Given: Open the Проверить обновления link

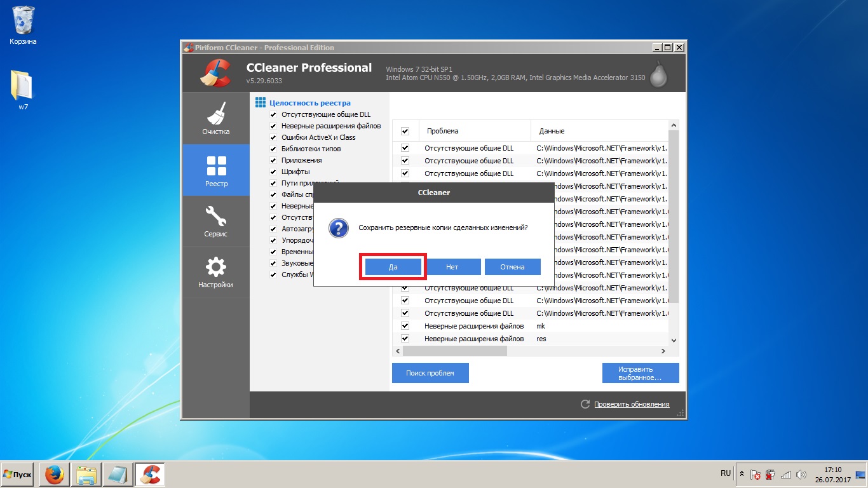Looking at the screenshot, I should point(632,404).
